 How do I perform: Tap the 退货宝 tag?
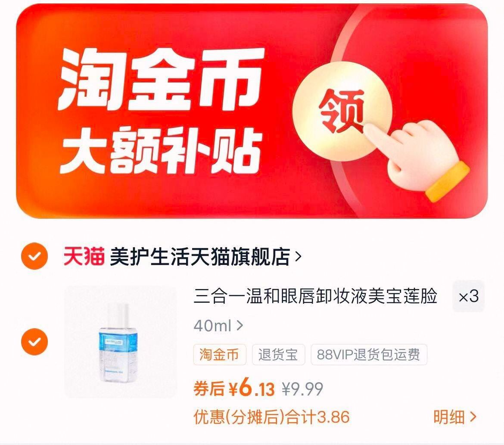[x=278, y=355]
